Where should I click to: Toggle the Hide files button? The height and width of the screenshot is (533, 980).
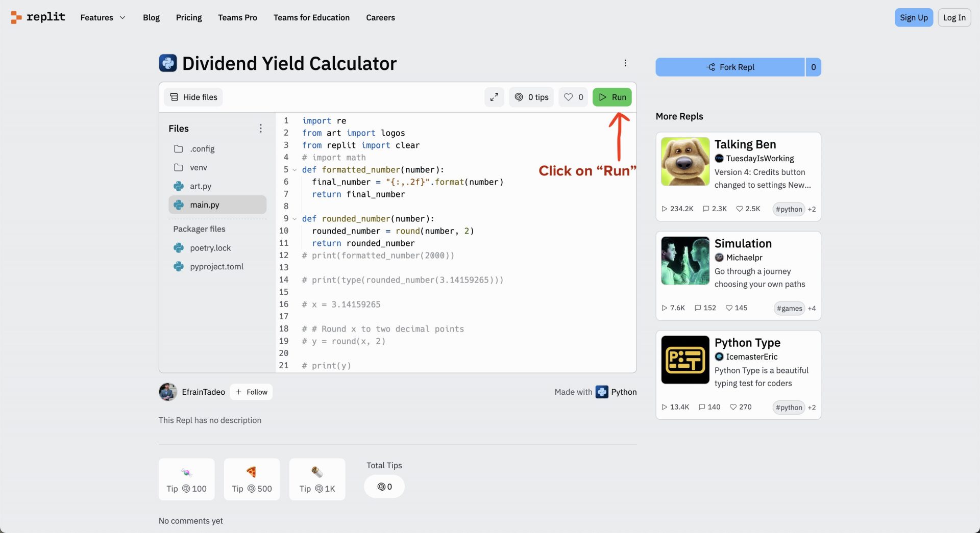pyautogui.click(x=193, y=97)
